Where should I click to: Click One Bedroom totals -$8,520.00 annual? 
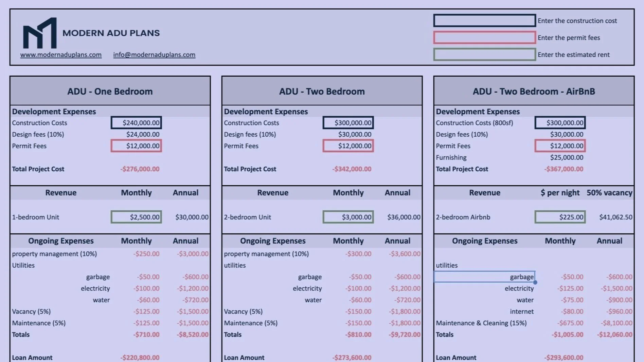[193, 335]
